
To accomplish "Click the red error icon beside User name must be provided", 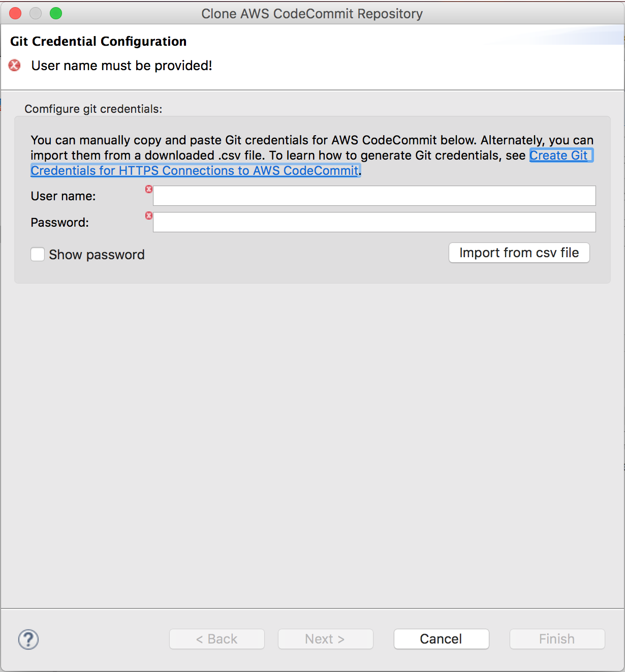I will click(x=15, y=65).
